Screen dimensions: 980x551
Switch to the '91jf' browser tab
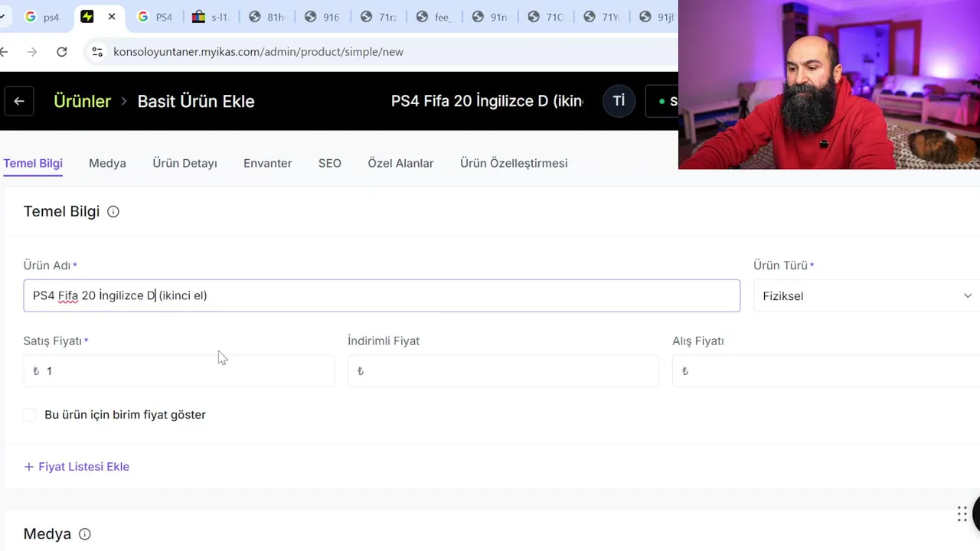click(656, 17)
